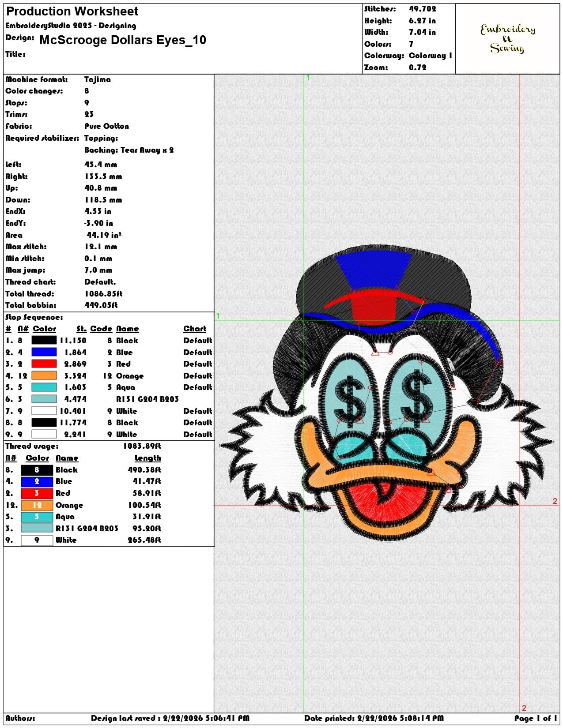Click the "Authors:" footer label
Image resolution: width=563 pixels, height=728 pixels.
tap(20, 718)
